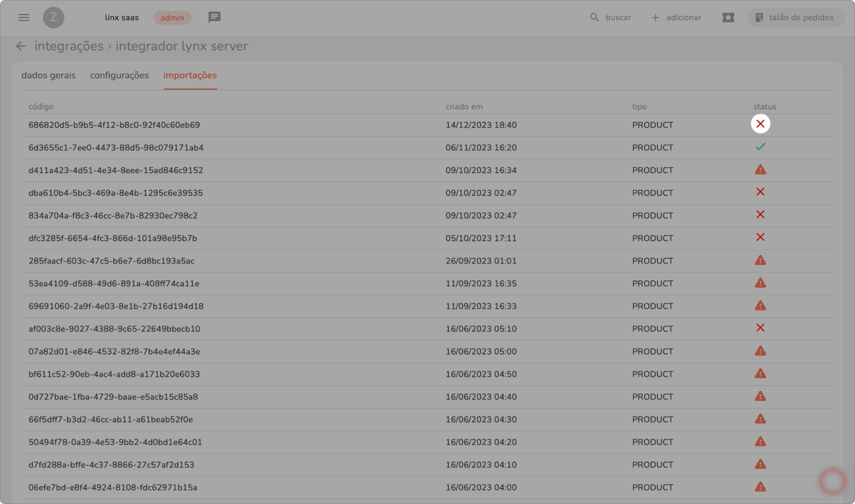Click the código column header

pyautogui.click(x=41, y=107)
